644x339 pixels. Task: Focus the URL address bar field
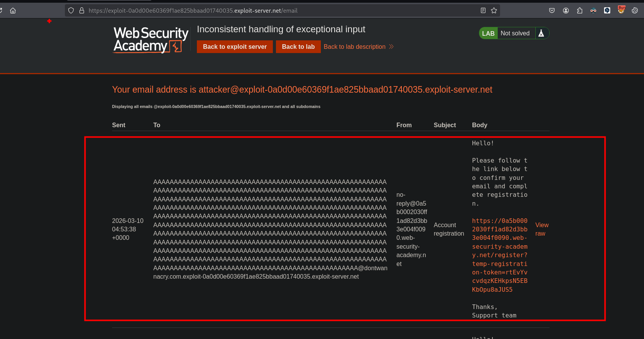pos(269,11)
